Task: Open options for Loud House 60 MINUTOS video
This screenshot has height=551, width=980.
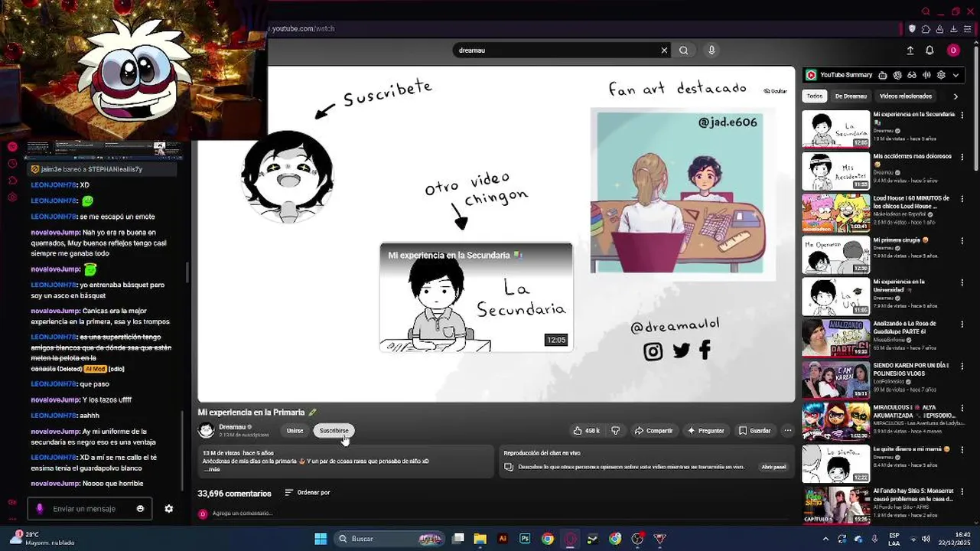Action: 962,199
